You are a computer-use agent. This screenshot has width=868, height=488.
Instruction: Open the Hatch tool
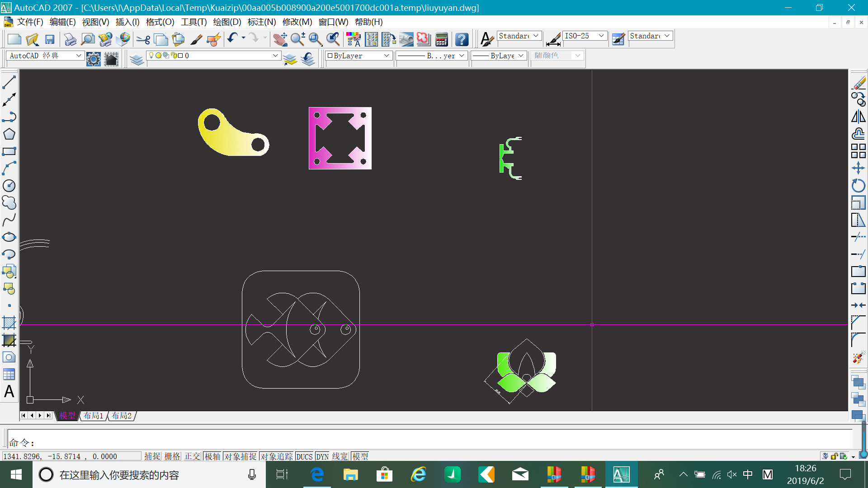[x=9, y=323]
